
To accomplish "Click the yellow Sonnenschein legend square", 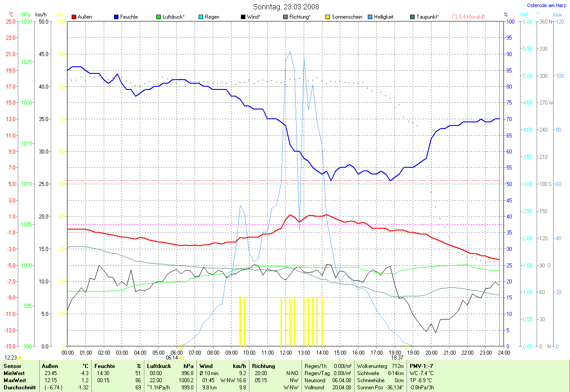I will (328, 17).
